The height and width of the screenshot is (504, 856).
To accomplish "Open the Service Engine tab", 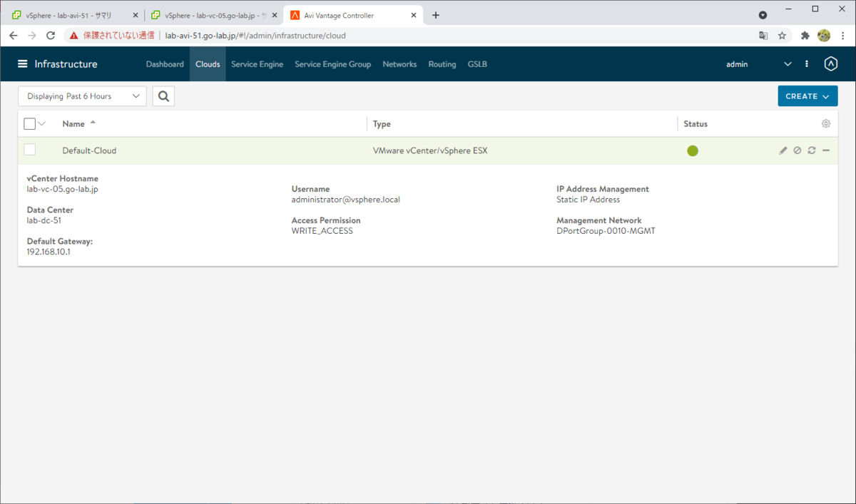I will [x=257, y=64].
